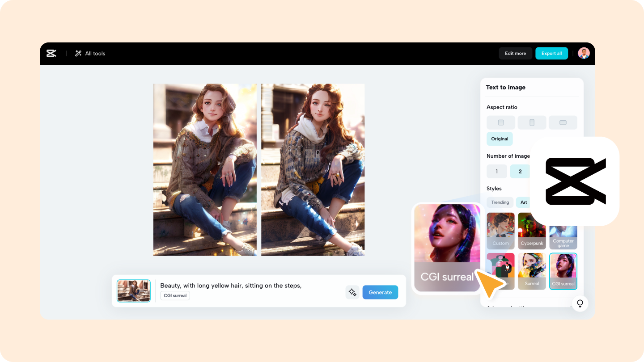
Task: Click the Styles section label
Action: (494, 189)
